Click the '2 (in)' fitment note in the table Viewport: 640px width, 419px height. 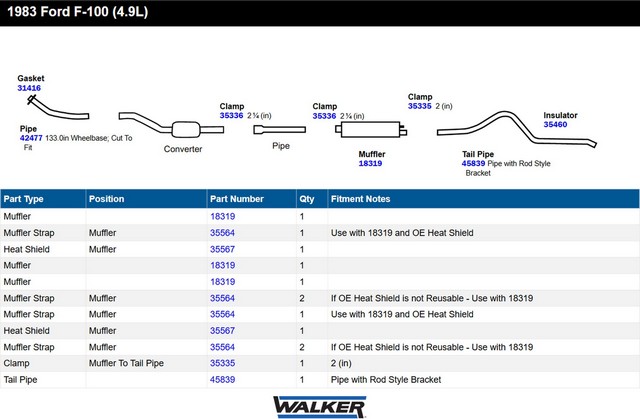point(341,363)
